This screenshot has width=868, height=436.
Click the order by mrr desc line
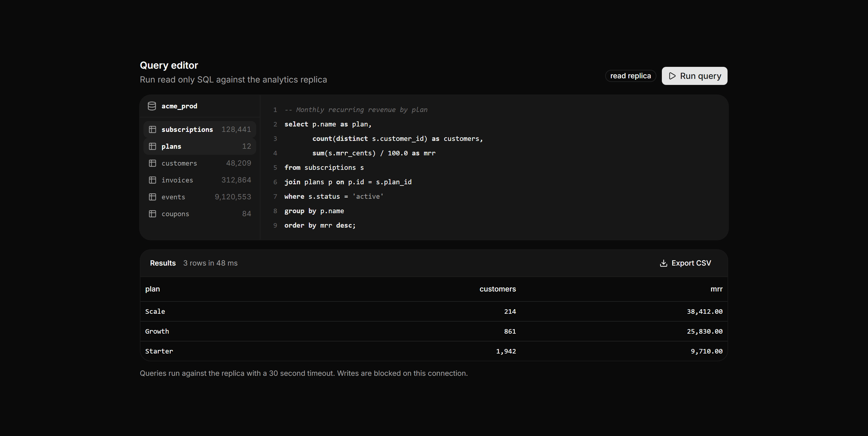click(x=320, y=226)
